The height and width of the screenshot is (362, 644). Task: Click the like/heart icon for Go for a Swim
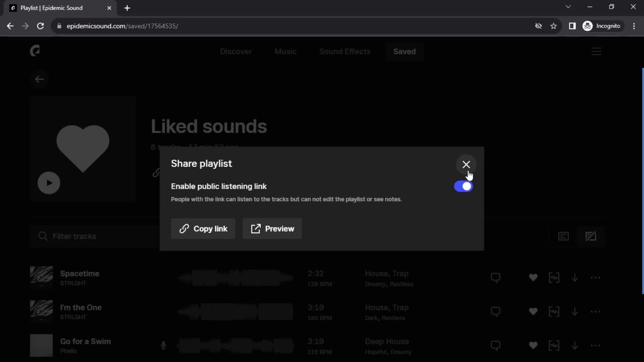coord(533,345)
